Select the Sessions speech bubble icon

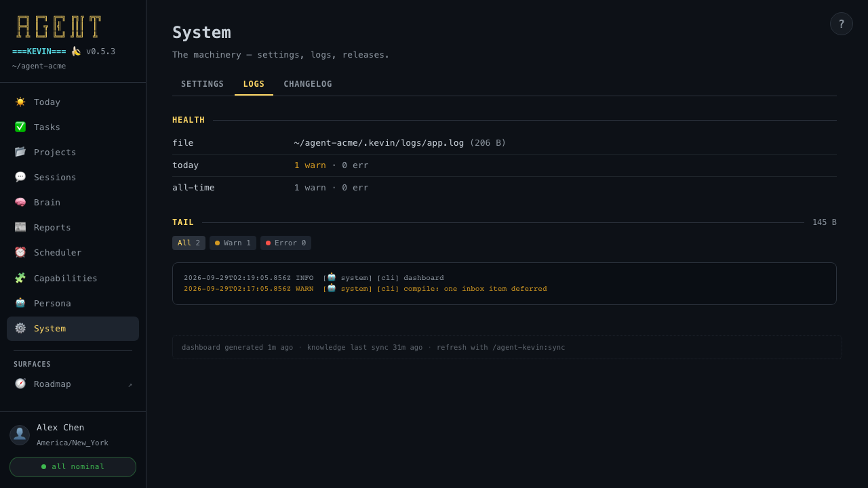[x=20, y=177]
